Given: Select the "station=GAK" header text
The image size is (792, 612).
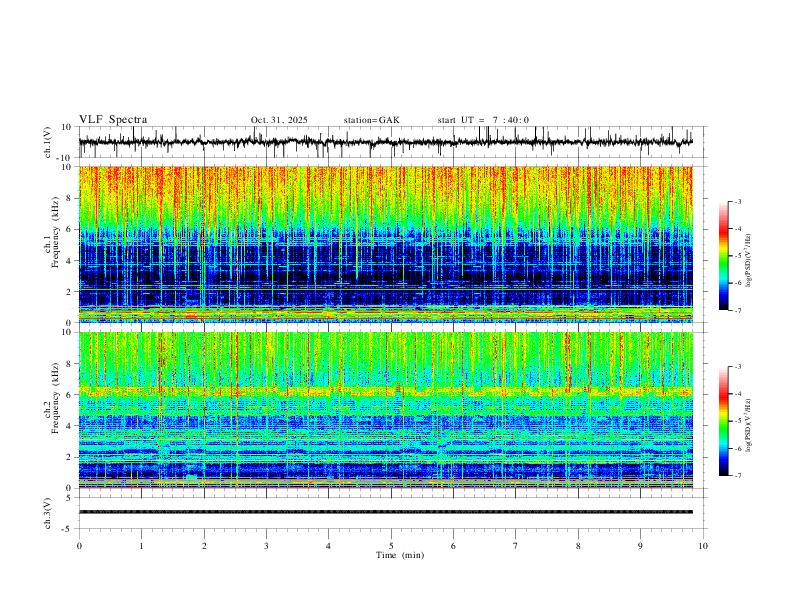Looking at the screenshot, I should pyautogui.click(x=371, y=120).
